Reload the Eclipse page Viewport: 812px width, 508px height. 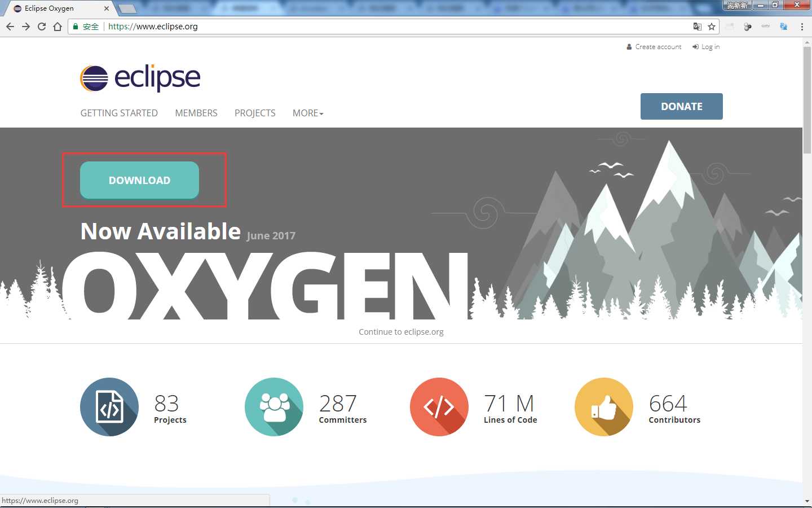click(42, 27)
